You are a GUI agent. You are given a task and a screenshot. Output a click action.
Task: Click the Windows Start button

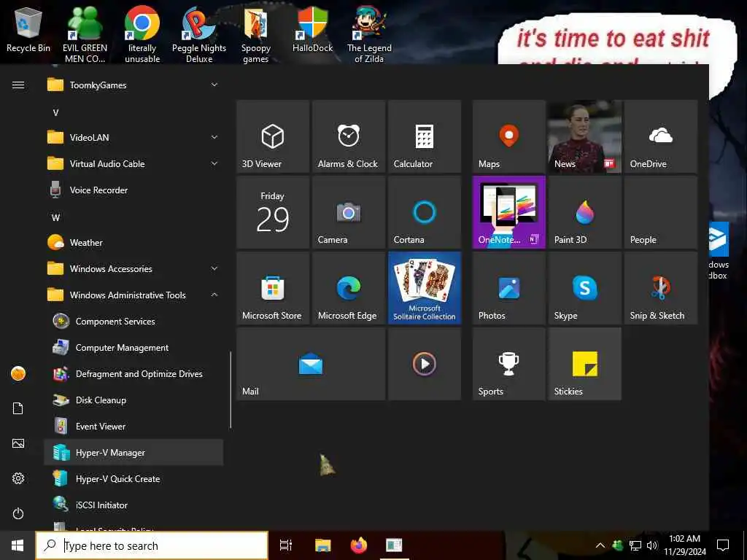[x=18, y=545]
